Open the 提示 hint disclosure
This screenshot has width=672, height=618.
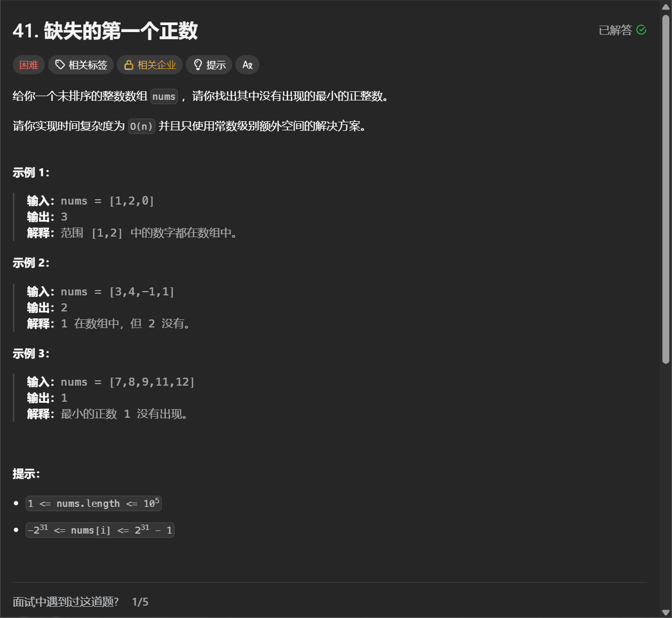tap(209, 65)
